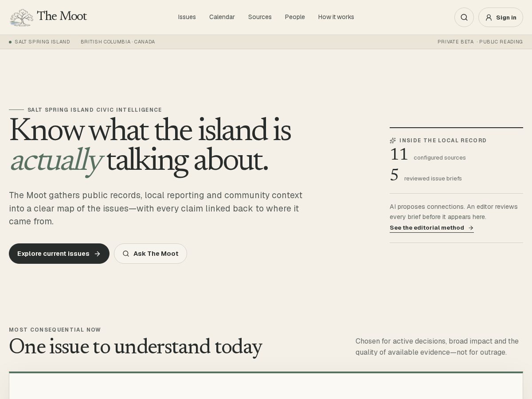
Task: Click the AI proposes connections paragraph
Action: pyautogui.click(x=454, y=212)
